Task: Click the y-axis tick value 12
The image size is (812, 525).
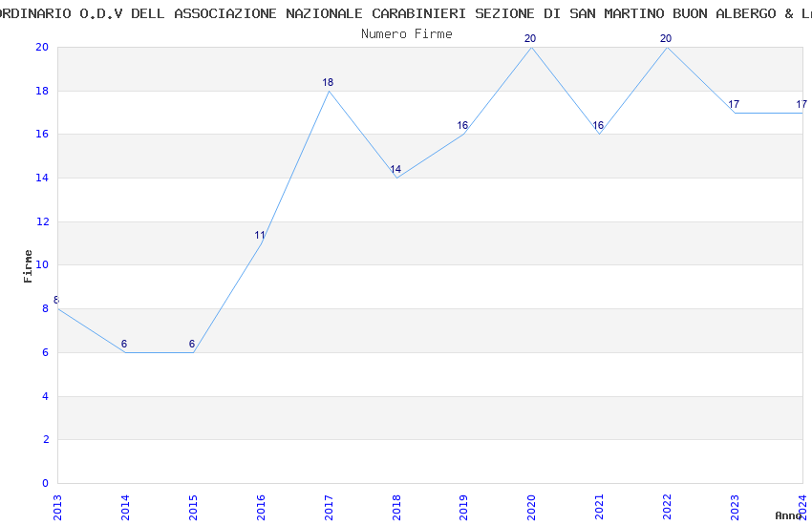Action: click(42, 221)
